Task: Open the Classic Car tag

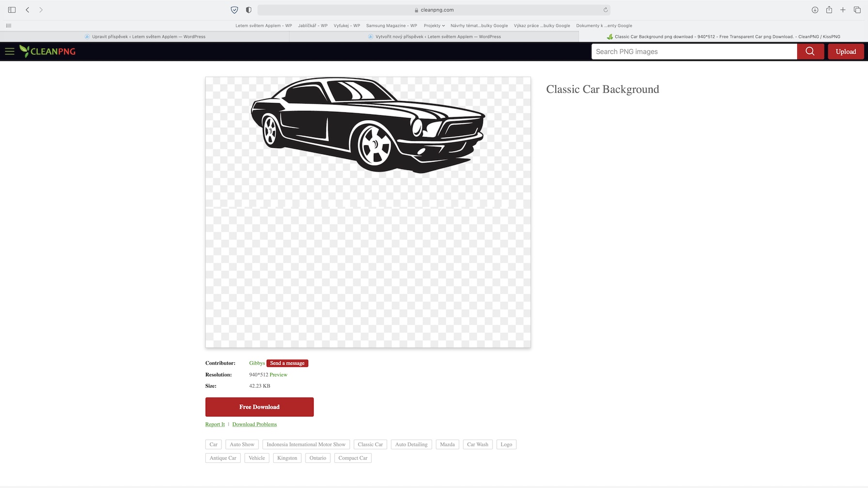Action: [x=370, y=444]
